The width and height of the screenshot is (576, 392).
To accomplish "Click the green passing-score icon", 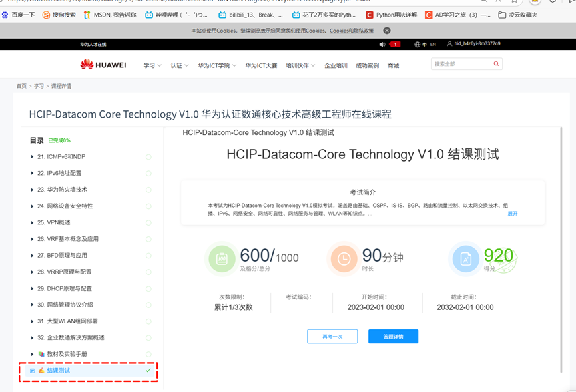I will pyautogui.click(x=222, y=259).
